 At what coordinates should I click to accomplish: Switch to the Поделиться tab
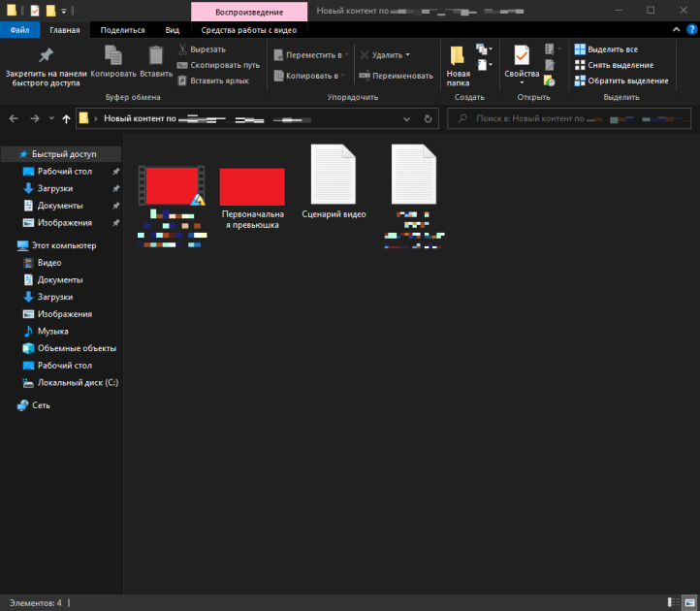coord(122,30)
